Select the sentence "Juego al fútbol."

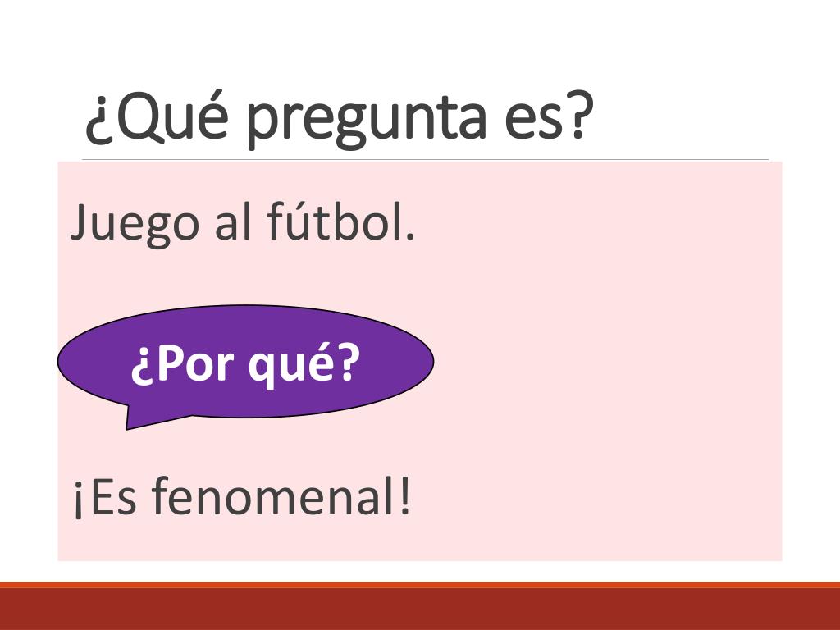point(243,224)
